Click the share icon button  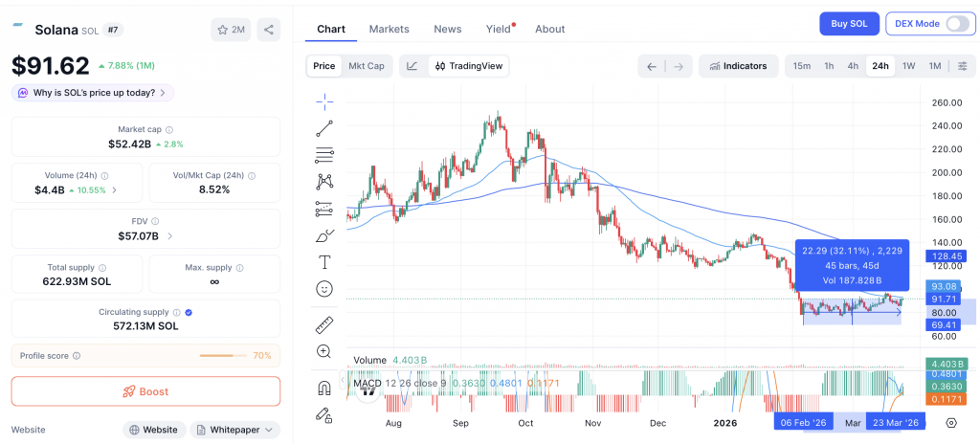[268, 30]
